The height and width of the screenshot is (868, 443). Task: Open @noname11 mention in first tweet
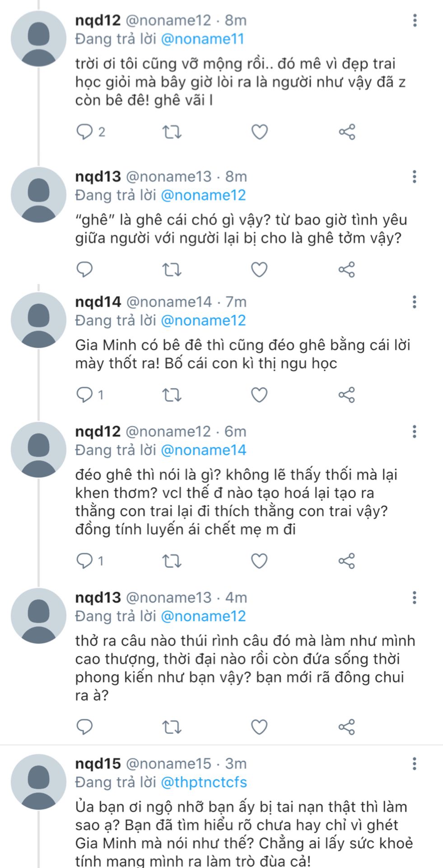pyautogui.click(x=202, y=39)
